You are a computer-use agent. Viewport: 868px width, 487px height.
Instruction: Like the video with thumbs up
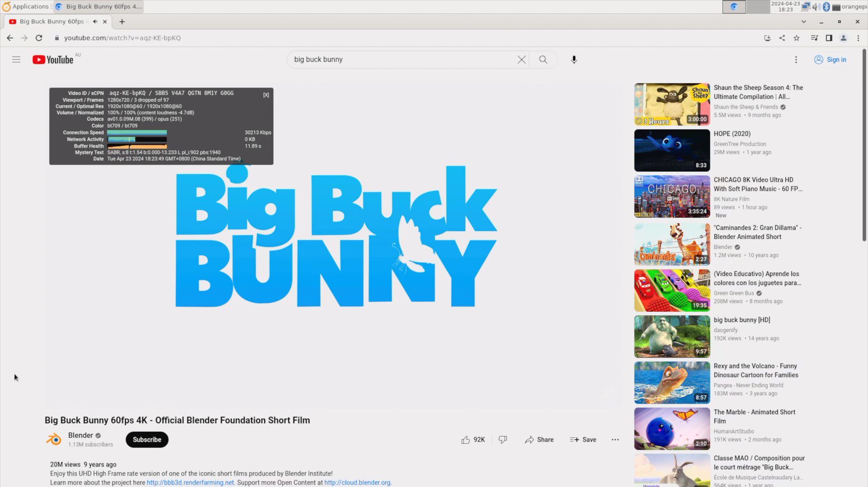pyautogui.click(x=466, y=440)
